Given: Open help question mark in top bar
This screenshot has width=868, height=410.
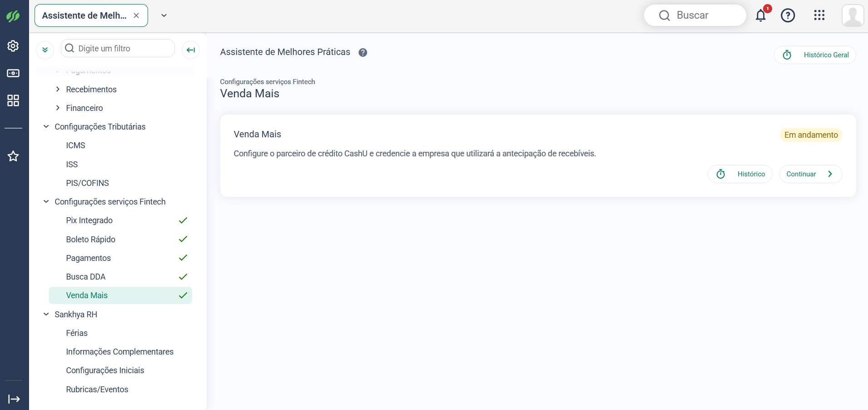Looking at the screenshot, I should 788,15.
